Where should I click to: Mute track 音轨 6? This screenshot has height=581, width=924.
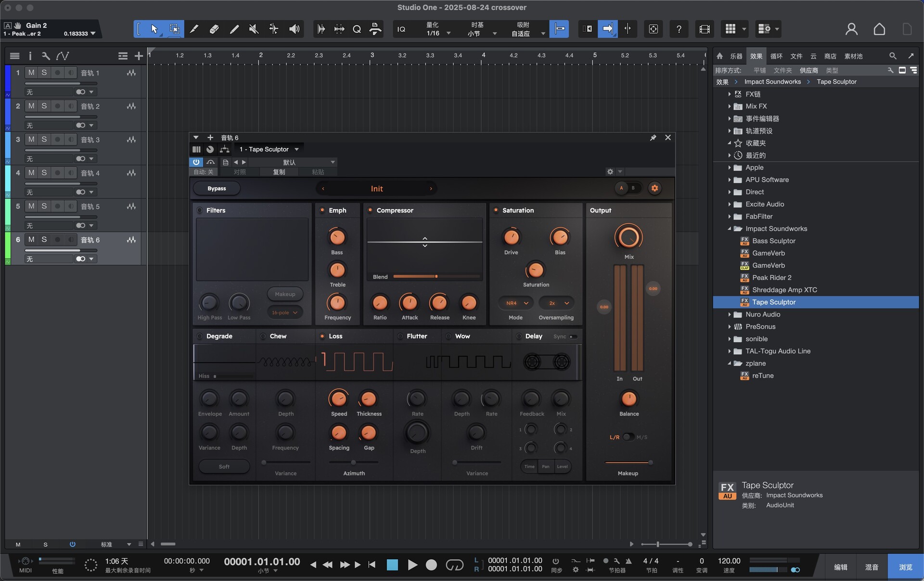(31, 240)
